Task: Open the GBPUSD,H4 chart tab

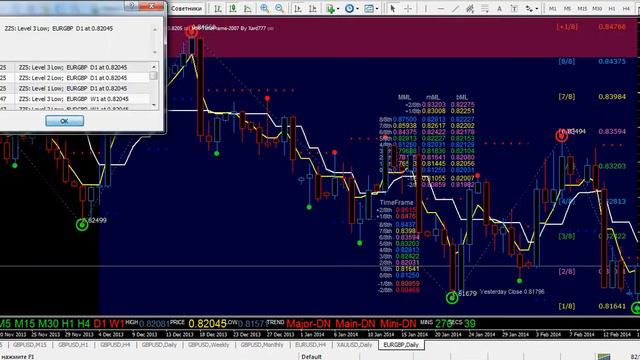Action: coord(115,345)
